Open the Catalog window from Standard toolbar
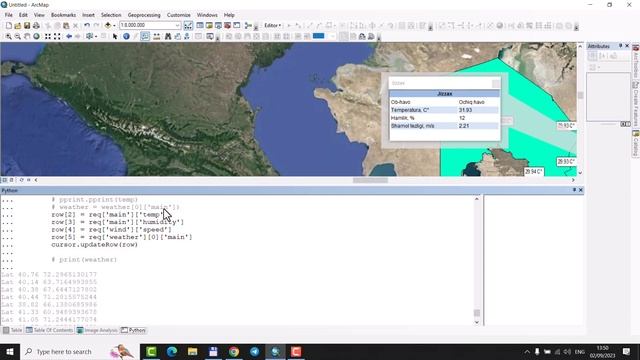The width and height of the screenshot is (640, 360). pyautogui.click(x=209, y=26)
